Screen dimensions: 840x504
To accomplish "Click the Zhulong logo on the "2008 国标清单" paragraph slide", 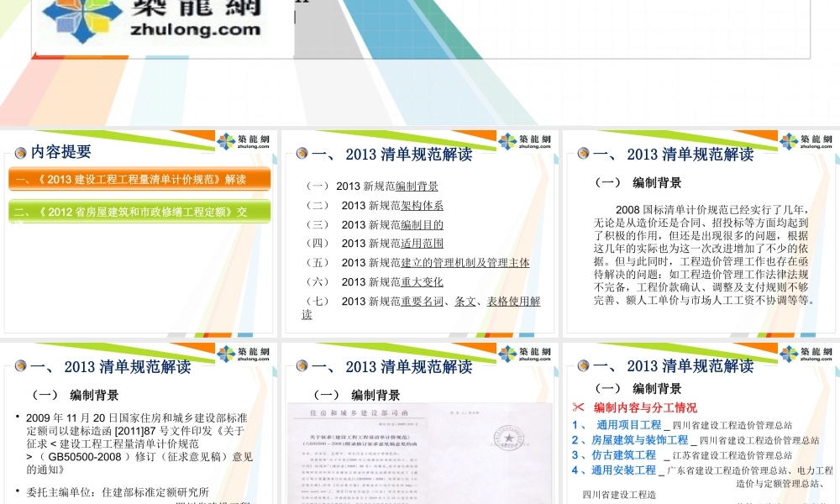I will coord(806,141).
